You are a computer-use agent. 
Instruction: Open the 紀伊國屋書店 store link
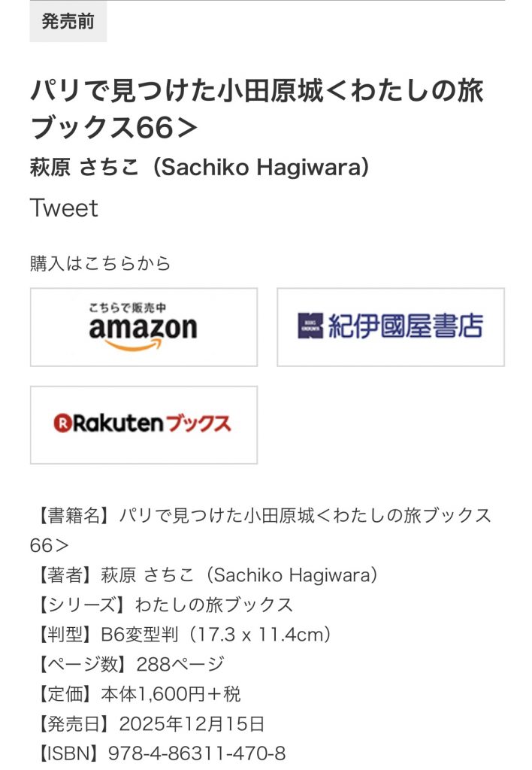390,327
